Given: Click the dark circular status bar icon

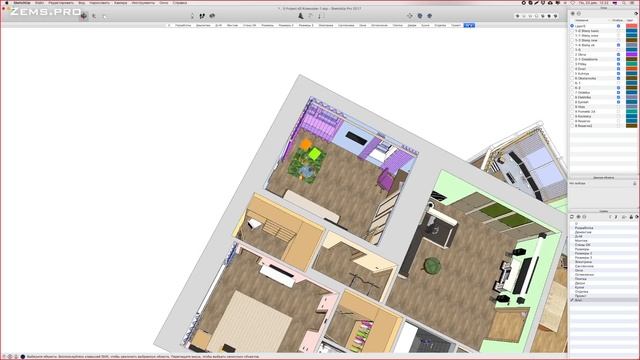Looking at the screenshot, I should click(23, 357).
